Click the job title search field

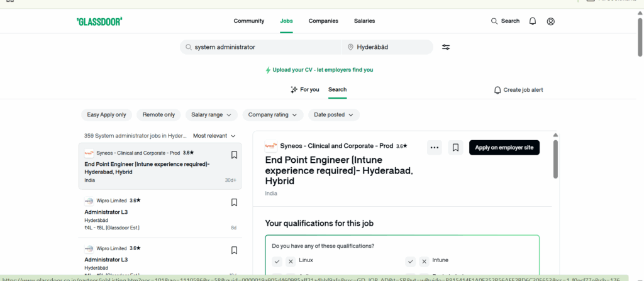(261, 47)
